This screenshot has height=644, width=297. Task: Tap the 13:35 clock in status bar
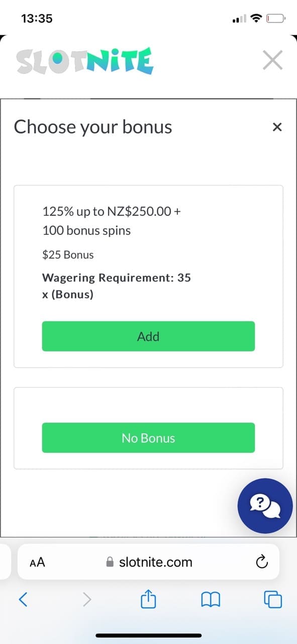pyautogui.click(x=37, y=19)
